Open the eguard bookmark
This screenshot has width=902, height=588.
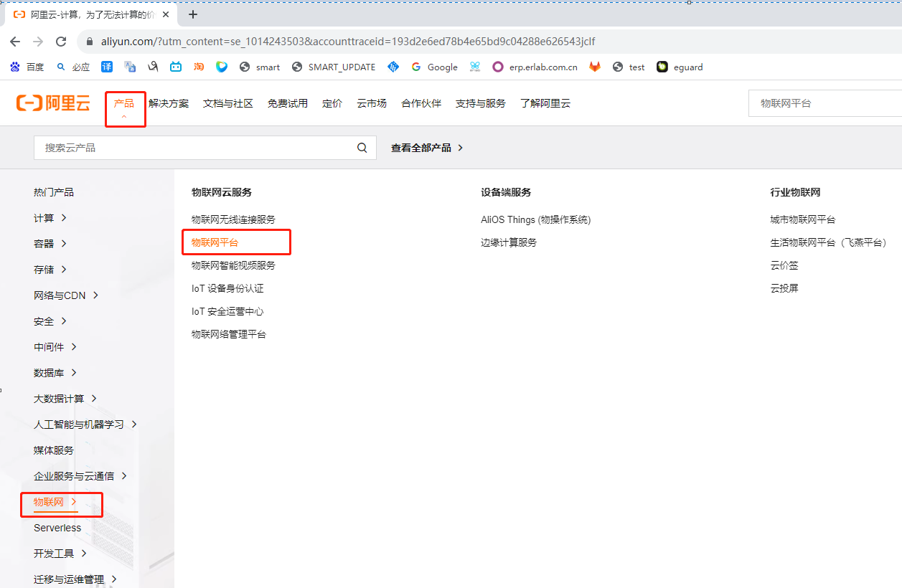click(x=680, y=67)
